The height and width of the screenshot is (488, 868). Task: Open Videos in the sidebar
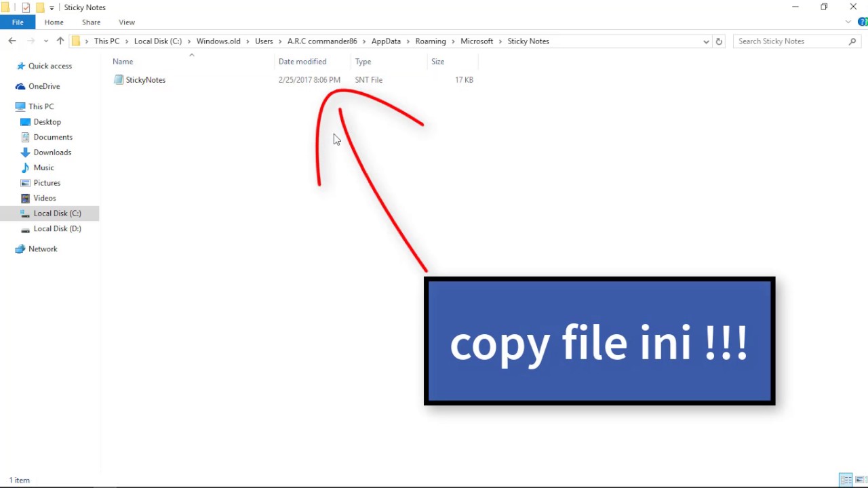(x=45, y=198)
